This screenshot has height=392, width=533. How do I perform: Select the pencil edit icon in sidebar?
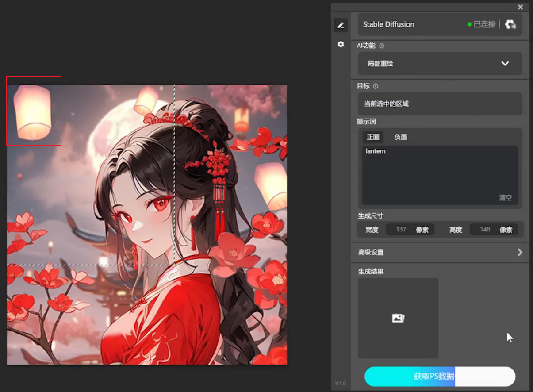point(341,25)
